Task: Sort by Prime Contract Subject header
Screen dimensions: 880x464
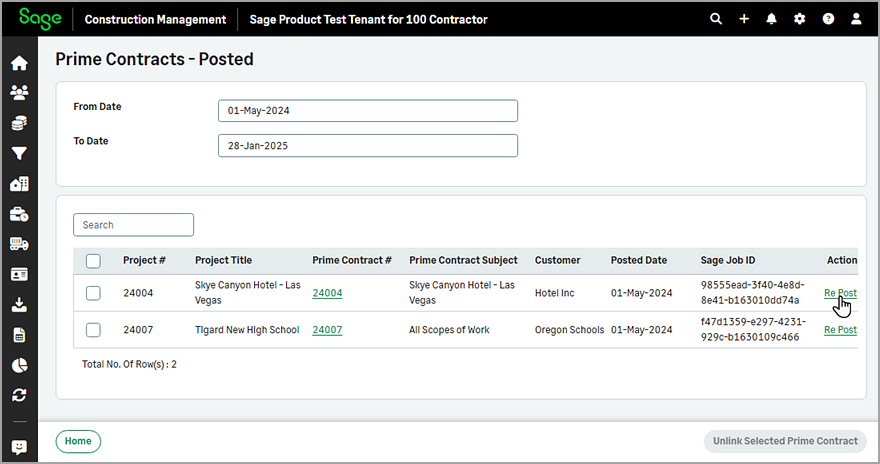Action: [463, 260]
